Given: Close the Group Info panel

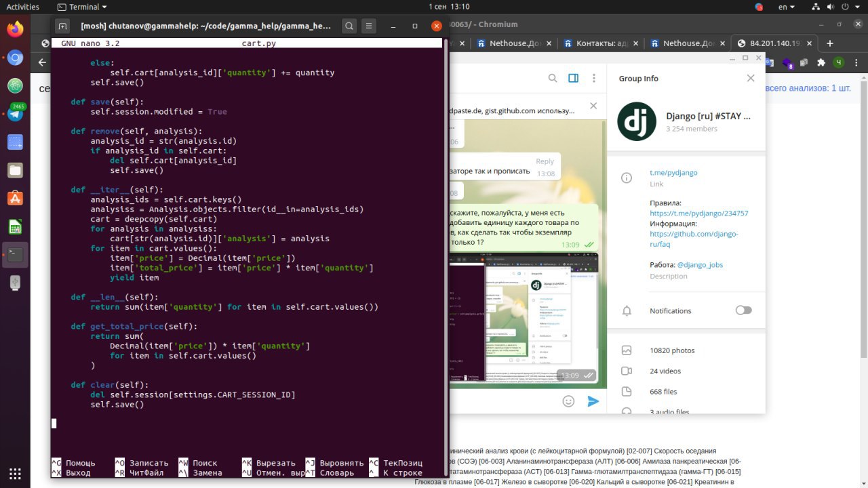Looking at the screenshot, I should coord(751,78).
